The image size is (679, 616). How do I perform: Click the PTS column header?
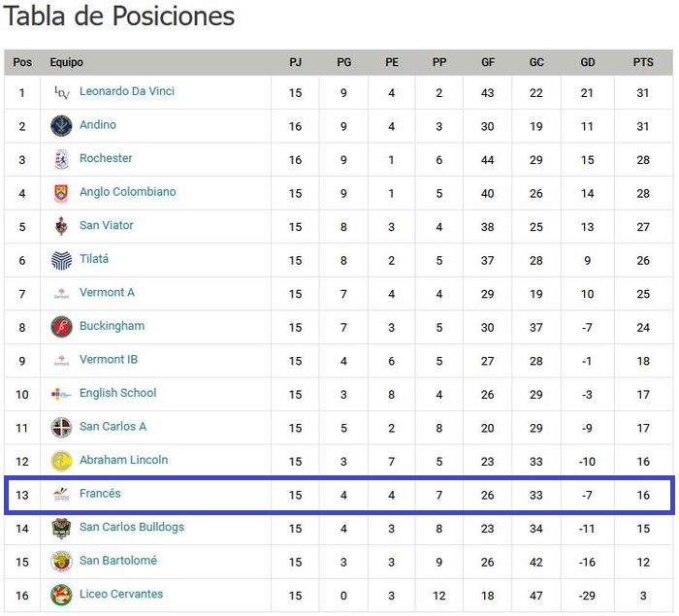(643, 62)
